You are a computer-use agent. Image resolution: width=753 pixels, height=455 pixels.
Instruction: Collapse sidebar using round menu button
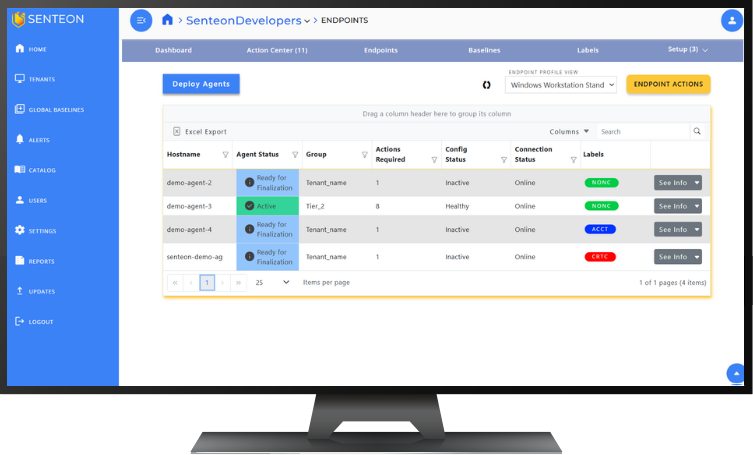(142, 20)
